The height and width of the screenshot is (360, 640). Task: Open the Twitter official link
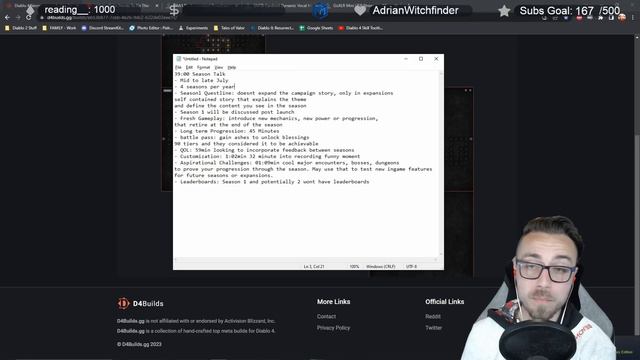tap(433, 328)
